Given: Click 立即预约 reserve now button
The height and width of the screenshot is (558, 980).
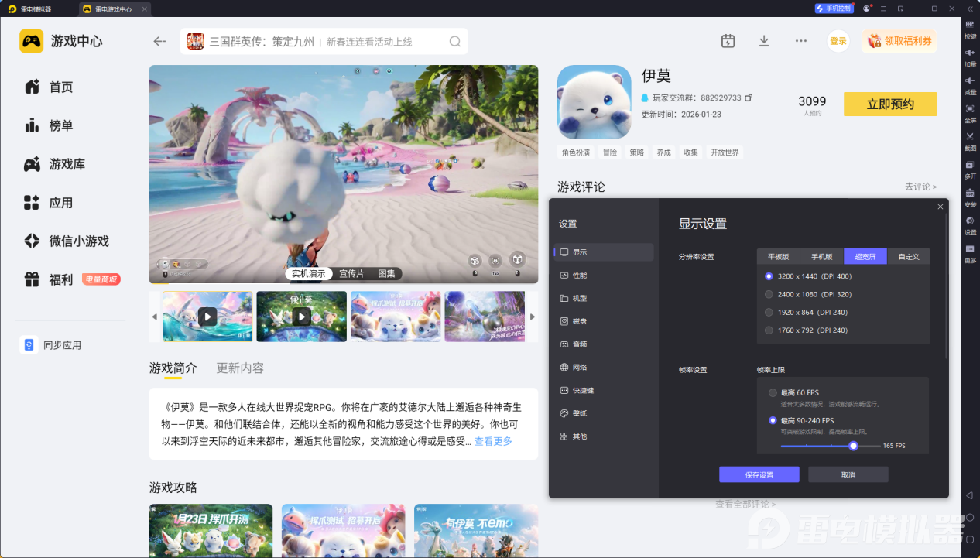Looking at the screenshot, I should [x=890, y=104].
